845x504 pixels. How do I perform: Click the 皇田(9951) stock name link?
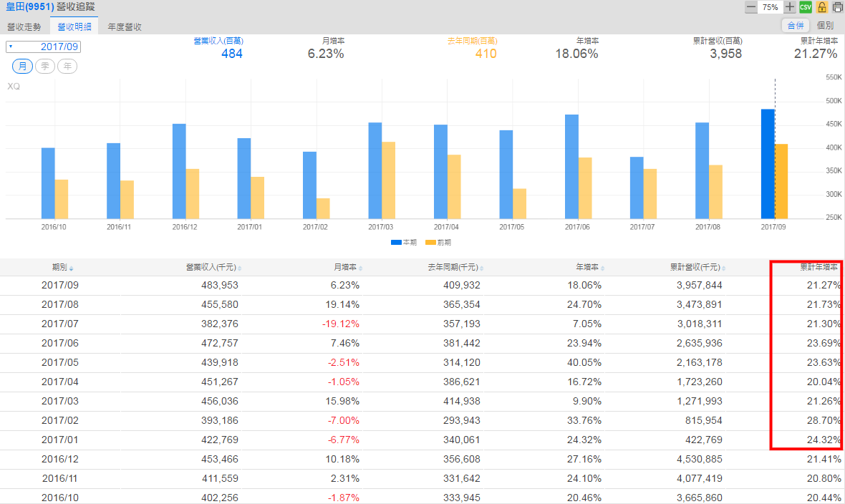(29, 7)
